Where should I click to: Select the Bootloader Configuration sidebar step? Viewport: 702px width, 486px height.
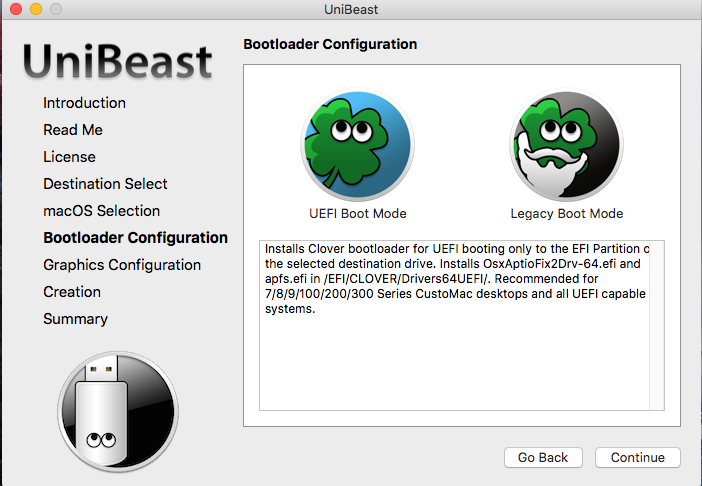click(136, 238)
